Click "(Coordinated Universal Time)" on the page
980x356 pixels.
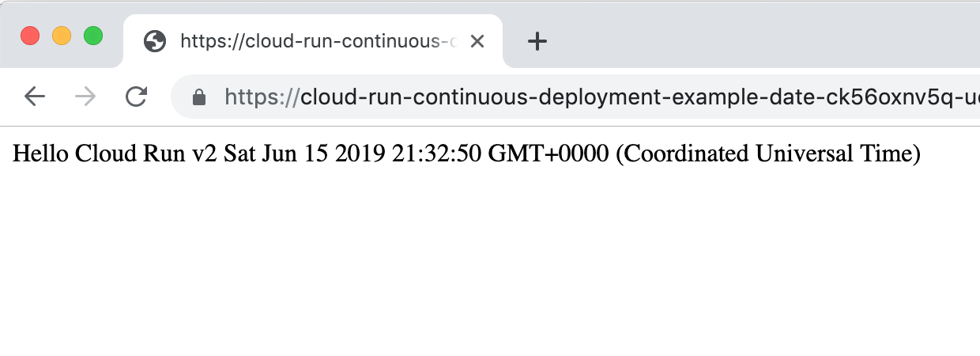[767, 153]
